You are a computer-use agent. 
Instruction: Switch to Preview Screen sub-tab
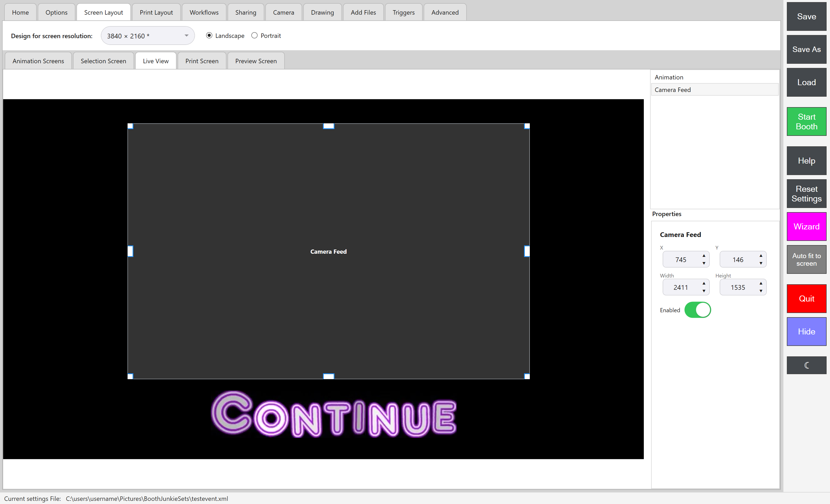coord(256,61)
